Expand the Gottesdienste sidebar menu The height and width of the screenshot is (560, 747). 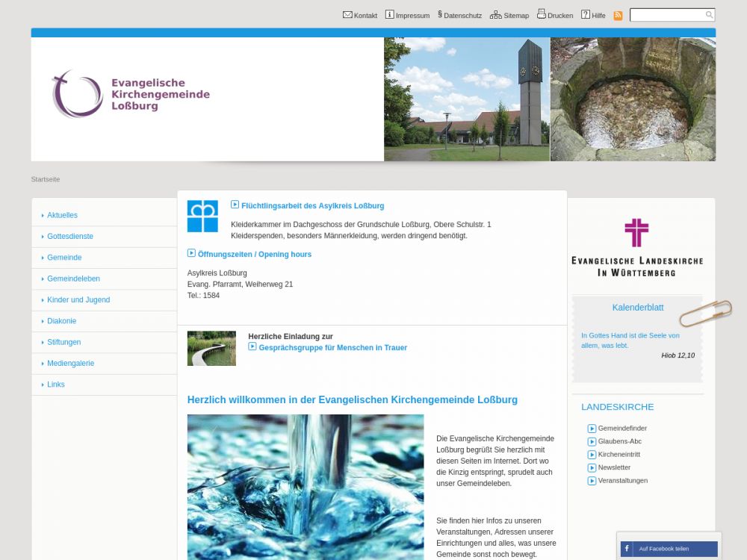[70, 237]
